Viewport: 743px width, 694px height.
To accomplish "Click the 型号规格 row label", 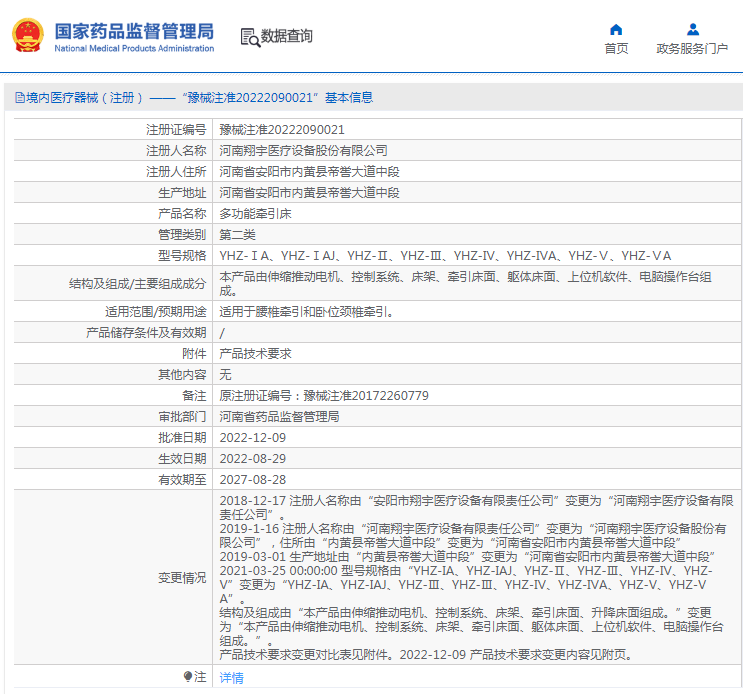I will pyautogui.click(x=182, y=256).
